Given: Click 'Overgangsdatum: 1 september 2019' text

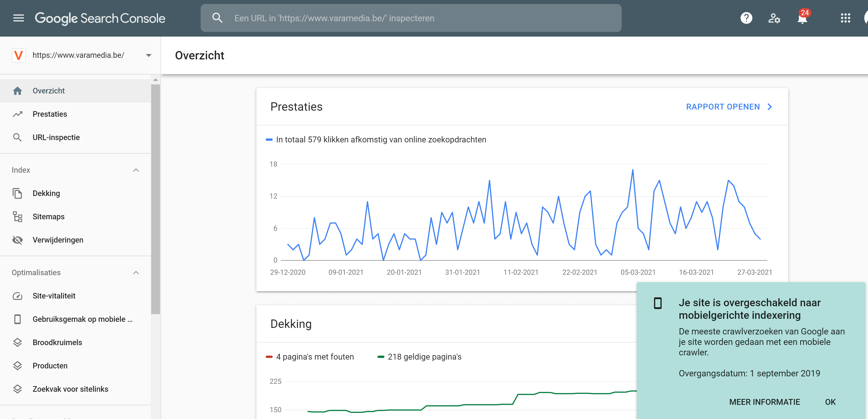Looking at the screenshot, I should 749,373.
